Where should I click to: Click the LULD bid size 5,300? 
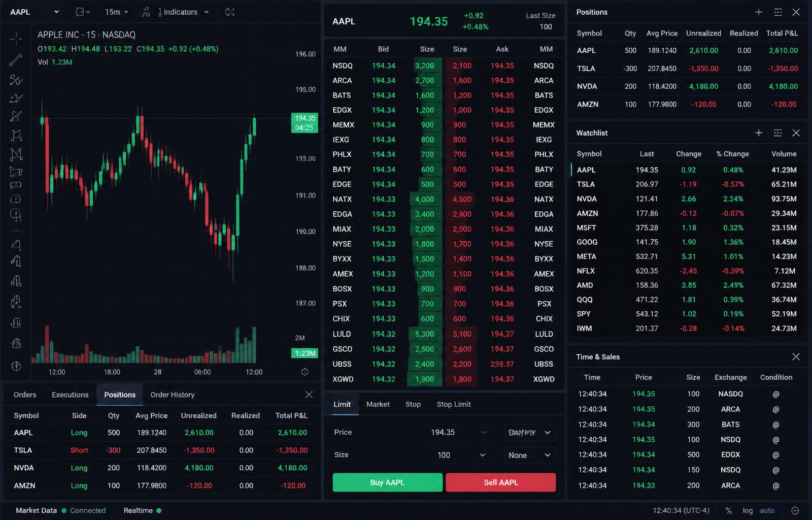pos(425,334)
